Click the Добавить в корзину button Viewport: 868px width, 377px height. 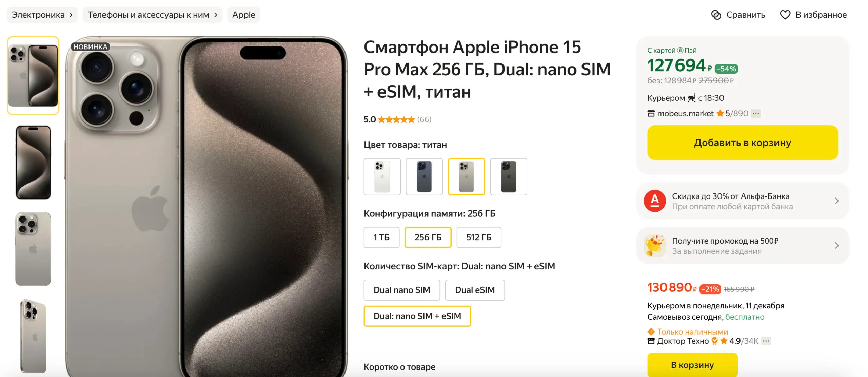[743, 143]
